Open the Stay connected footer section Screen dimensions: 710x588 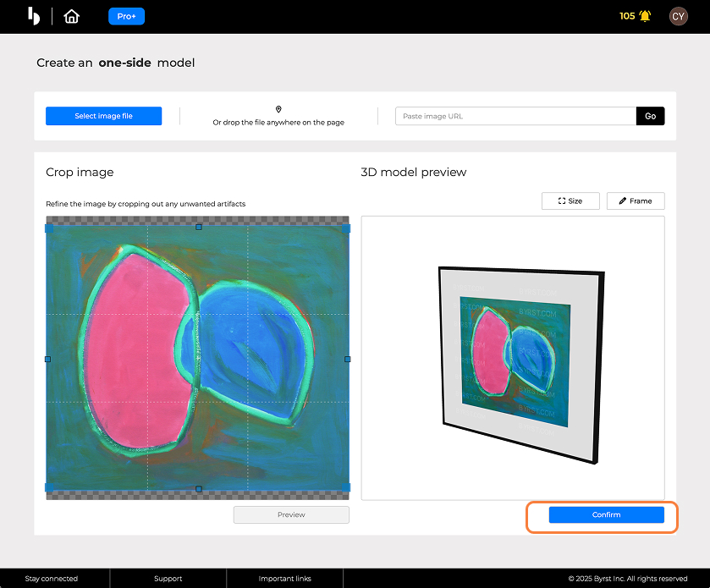point(51,579)
